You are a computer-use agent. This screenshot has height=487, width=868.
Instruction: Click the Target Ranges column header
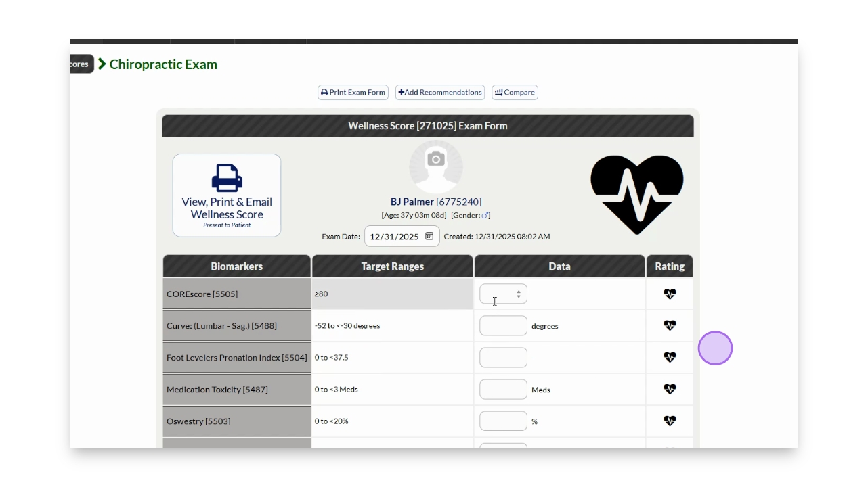[393, 266]
